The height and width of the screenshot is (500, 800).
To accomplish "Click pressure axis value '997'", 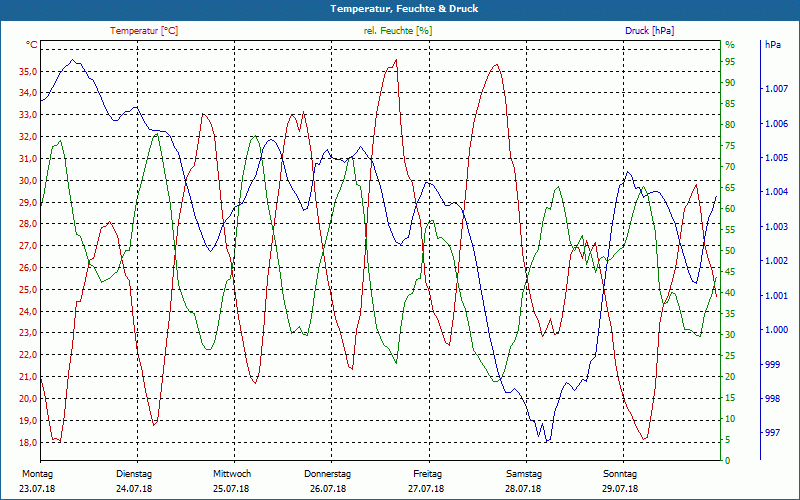I will tap(772, 433).
